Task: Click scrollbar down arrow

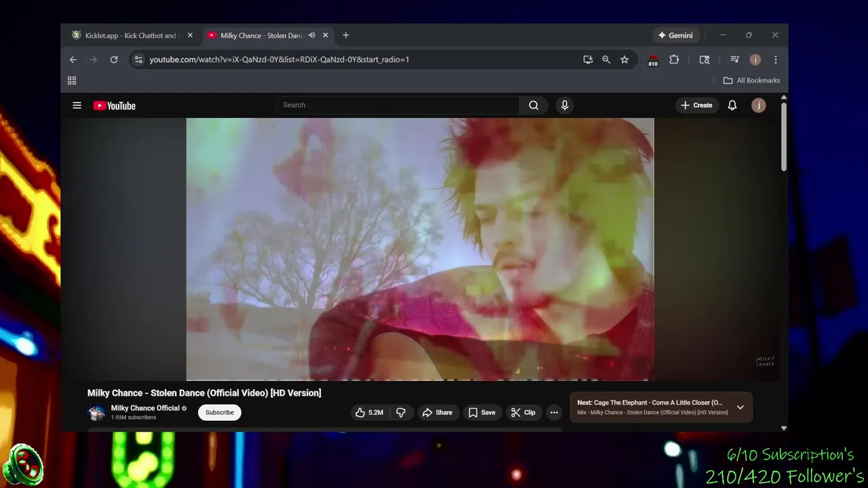Action: coord(784,428)
